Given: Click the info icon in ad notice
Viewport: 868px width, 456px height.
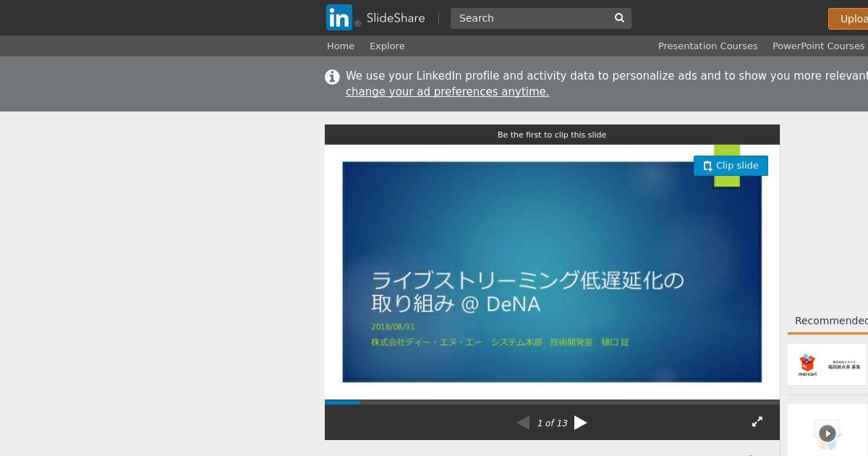Looking at the screenshot, I should coord(332,77).
